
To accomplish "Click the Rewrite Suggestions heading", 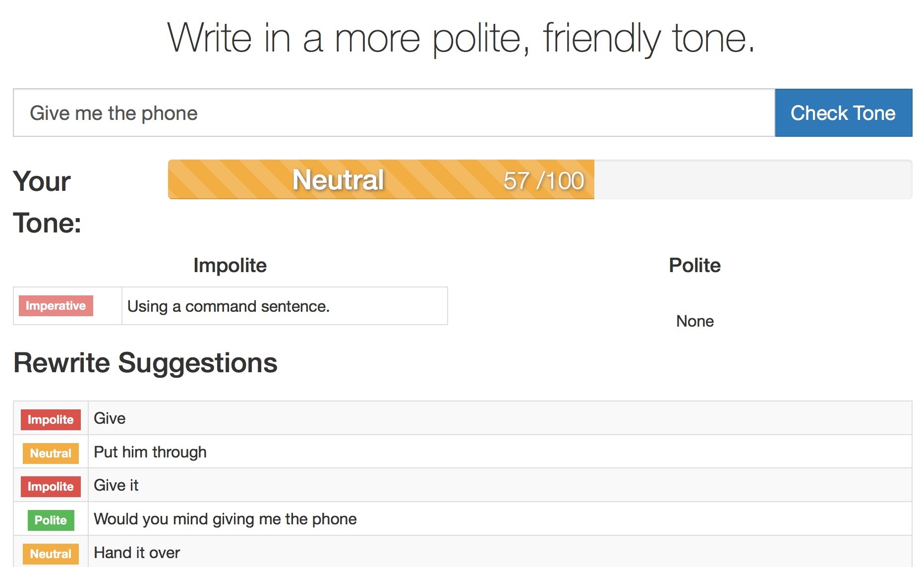I will (146, 363).
